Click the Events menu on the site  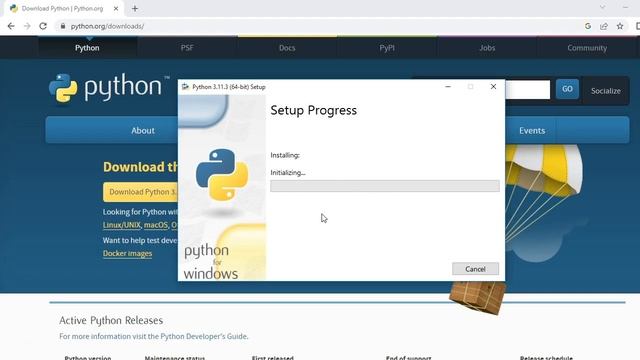tap(532, 131)
